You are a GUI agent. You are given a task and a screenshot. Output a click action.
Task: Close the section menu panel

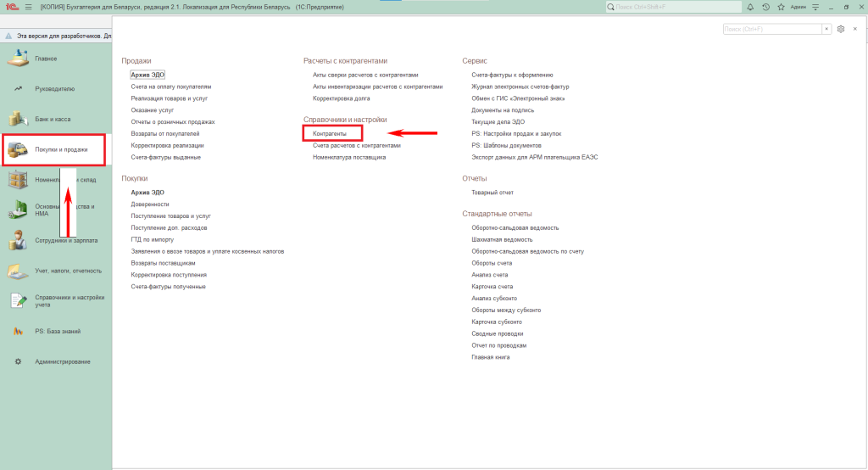click(854, 29)
